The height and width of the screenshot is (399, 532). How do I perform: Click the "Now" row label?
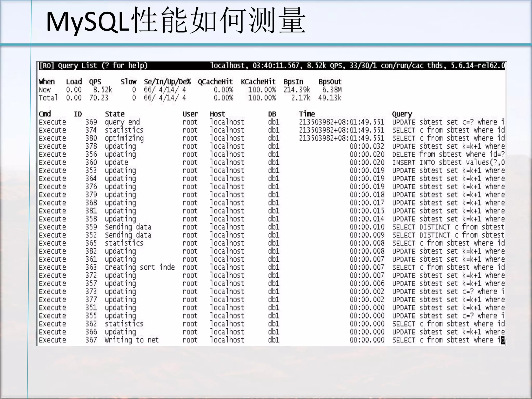click(x=45, y=90)
